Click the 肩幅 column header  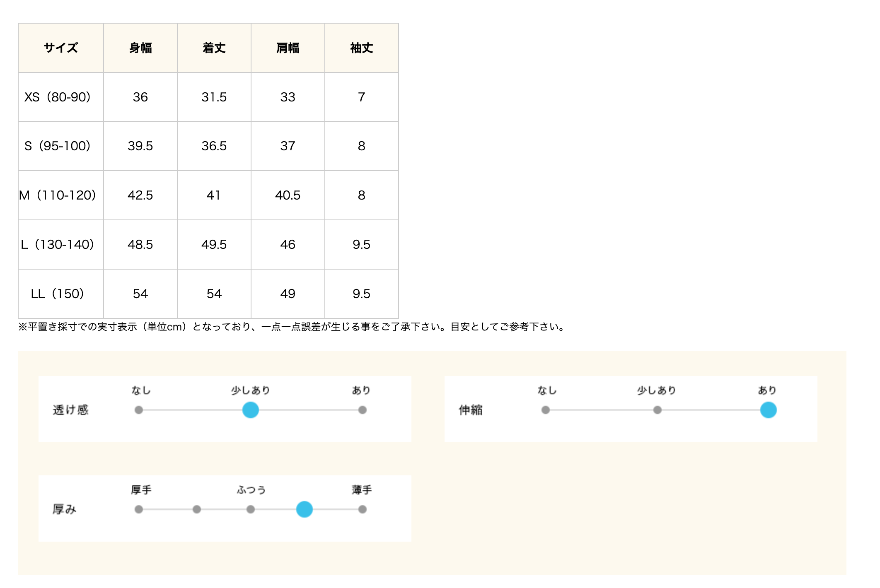(x=288, y=48)
